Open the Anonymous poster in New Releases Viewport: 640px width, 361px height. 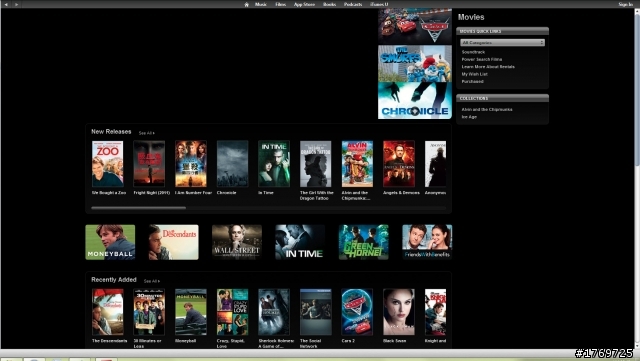[436, 164]
